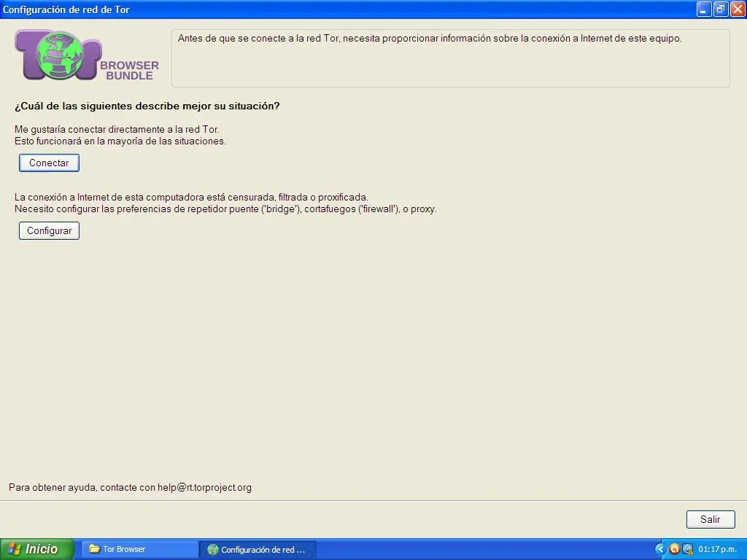Click 'Me gustaría conectar directamente' text
Image resolution: width=747 pixels, height=560 pixels.
pos(117,130)
